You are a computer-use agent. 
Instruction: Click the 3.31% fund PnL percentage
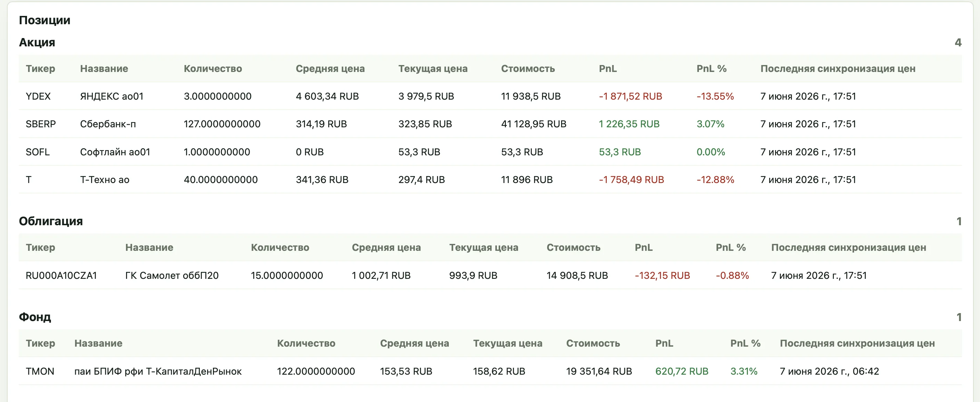tap(744, 371)
